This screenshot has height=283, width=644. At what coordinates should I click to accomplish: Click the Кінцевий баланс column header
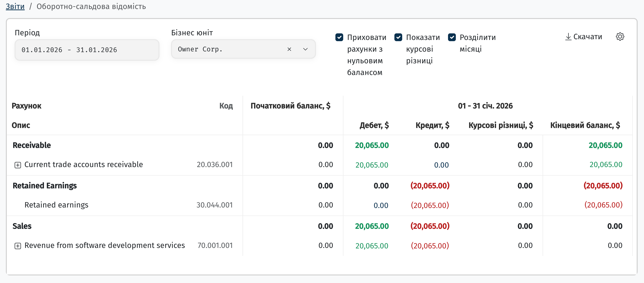point(585,125)
